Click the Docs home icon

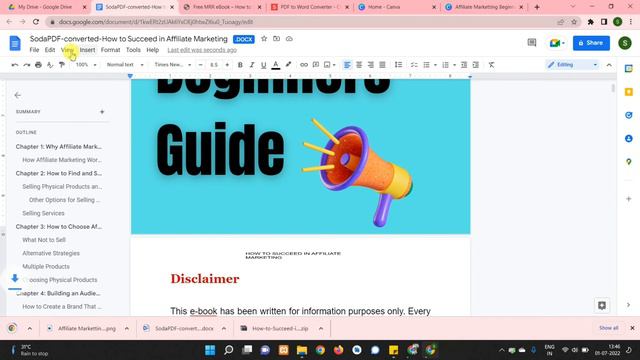tap(15, 43)
